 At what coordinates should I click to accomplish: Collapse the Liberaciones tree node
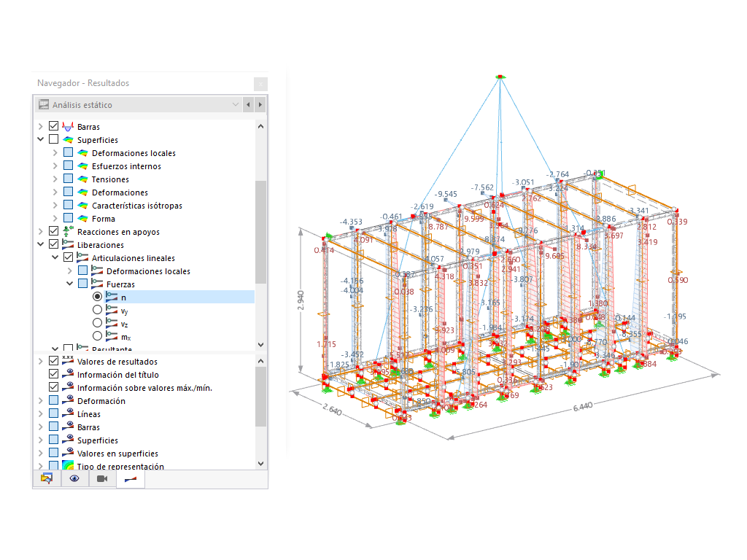point(41,244)
